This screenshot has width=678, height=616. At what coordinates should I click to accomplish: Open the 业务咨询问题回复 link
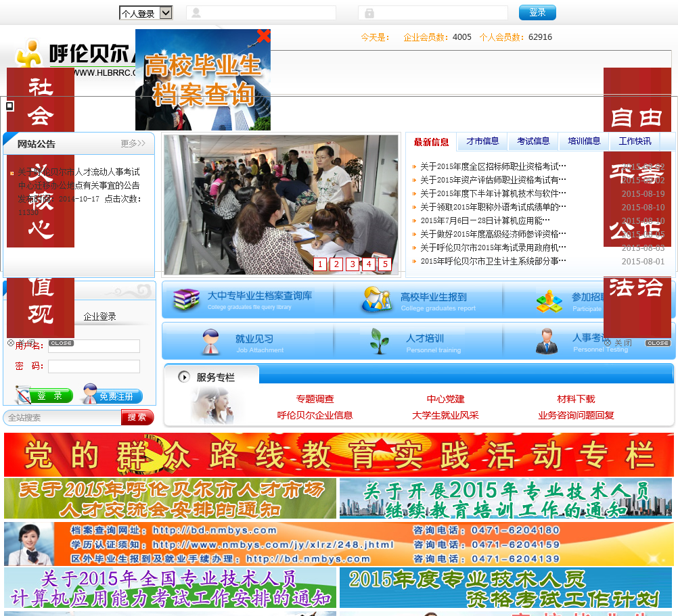pyautogui.click(x=576, y=415)
